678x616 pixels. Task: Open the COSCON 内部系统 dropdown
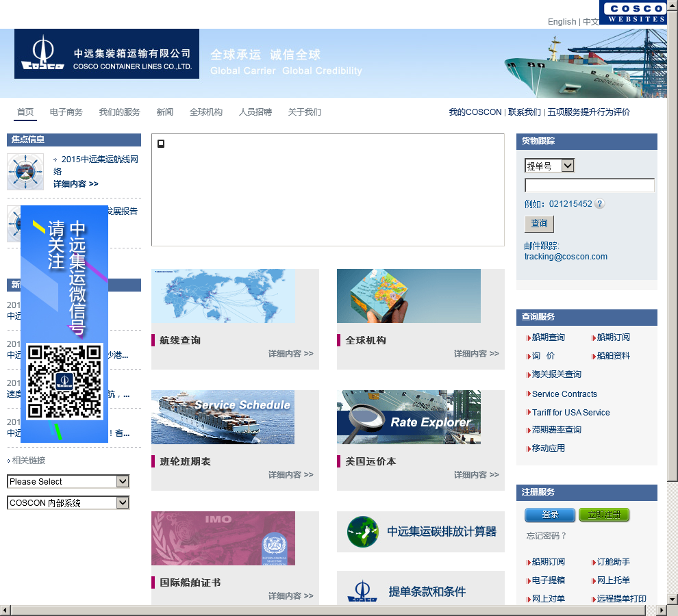tap(68, 502)
